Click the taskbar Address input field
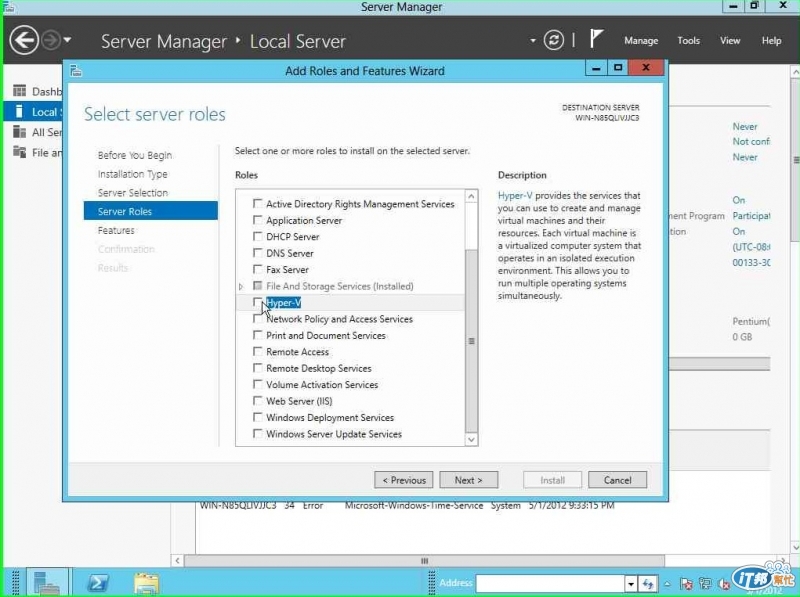Screen dimensions: 800x597 [550, 583]
